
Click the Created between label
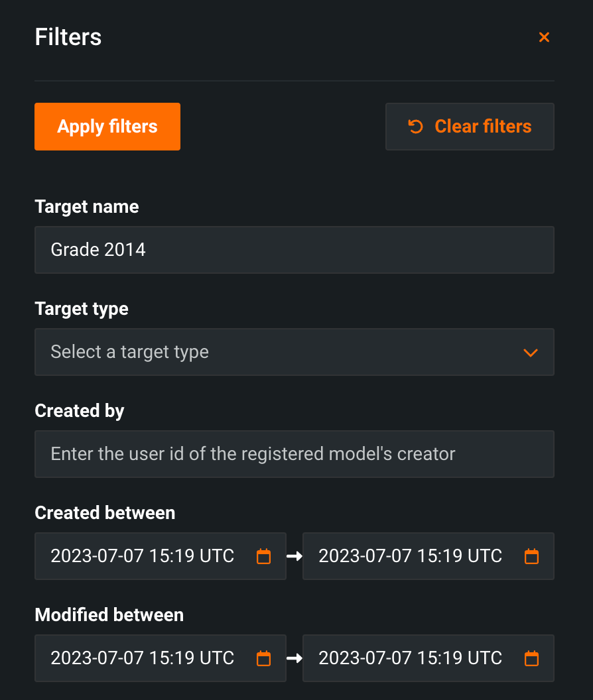(105, 513)
